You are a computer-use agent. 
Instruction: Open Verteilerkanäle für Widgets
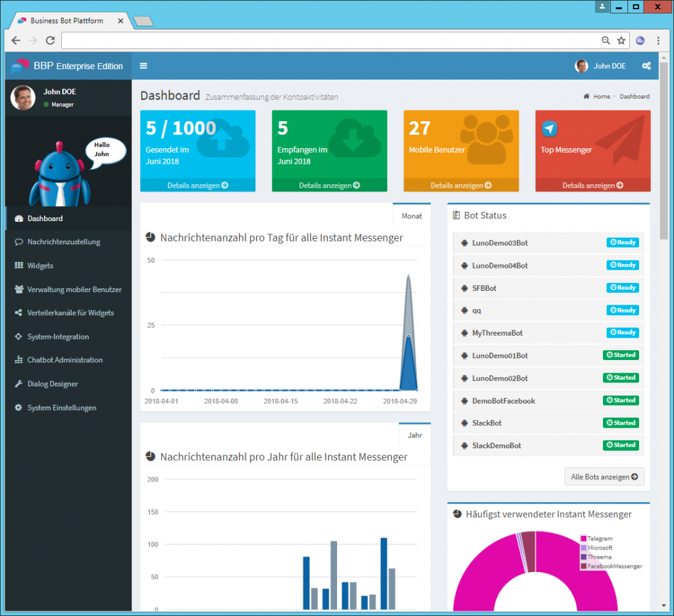click(x=68, y=313)
